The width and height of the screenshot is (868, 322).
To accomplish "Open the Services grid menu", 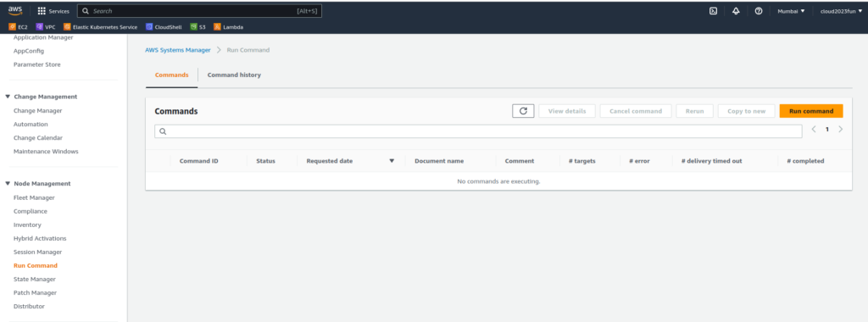I will pyautogui.click(x=53, y=11).
